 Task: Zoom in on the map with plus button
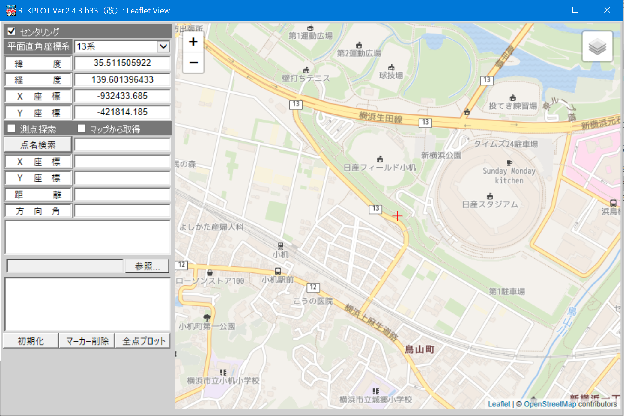(193, 43)
